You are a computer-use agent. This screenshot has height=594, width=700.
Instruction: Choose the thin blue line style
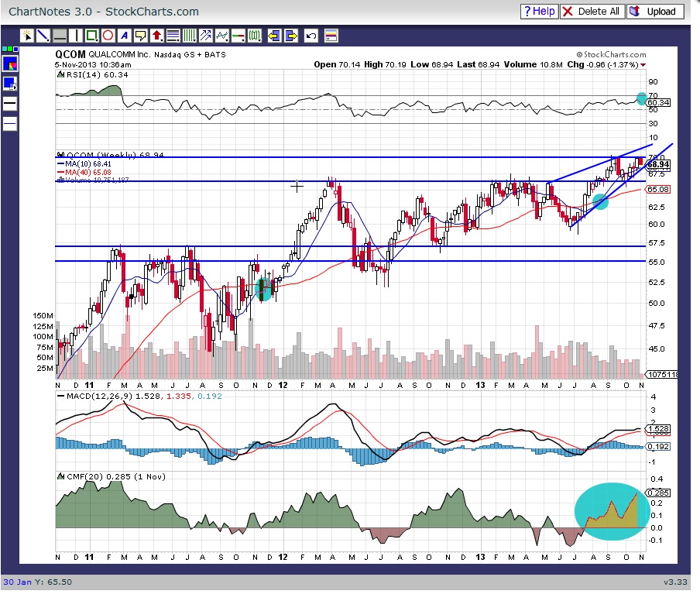click(10, 123)
